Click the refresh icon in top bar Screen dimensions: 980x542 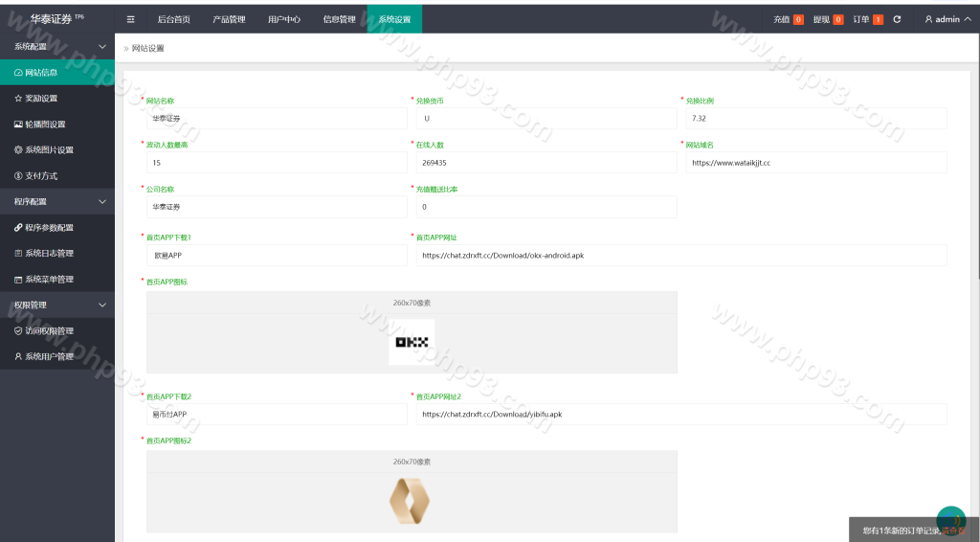point(897,19)
